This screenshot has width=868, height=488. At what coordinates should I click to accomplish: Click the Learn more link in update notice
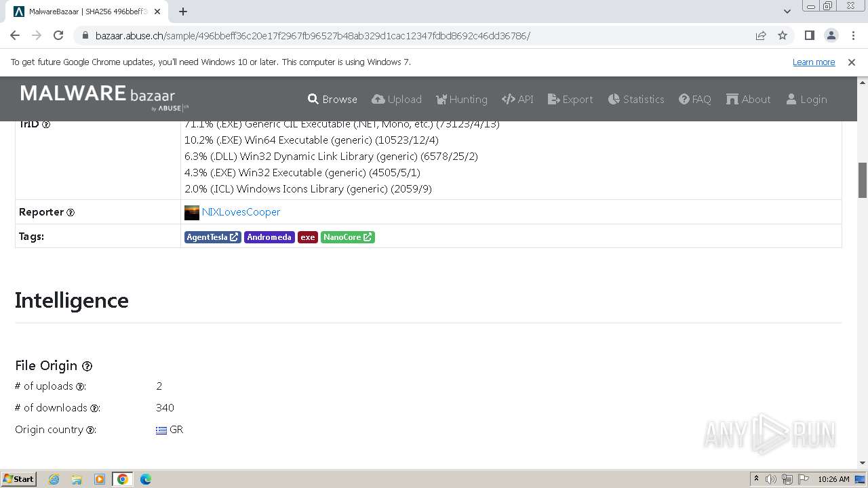[814, 62]
